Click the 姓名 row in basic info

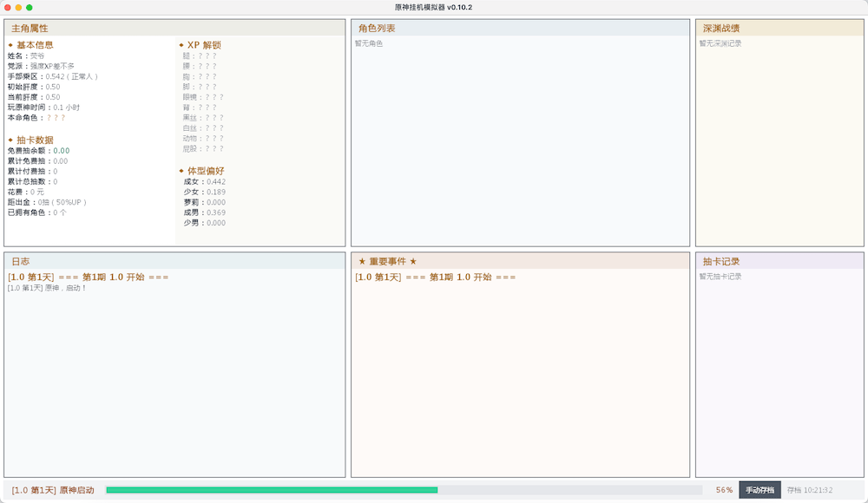tap(26, 56)
